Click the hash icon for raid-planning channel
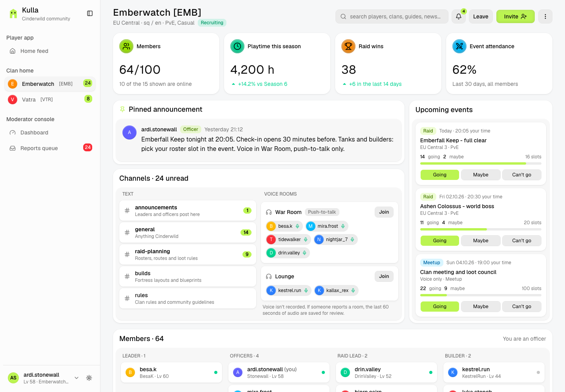565x392 pixels. [x=127, y=254]
